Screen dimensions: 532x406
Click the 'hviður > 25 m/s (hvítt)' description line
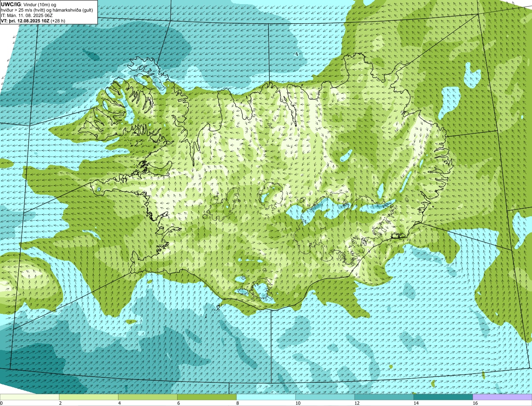(x=47, y=10)
